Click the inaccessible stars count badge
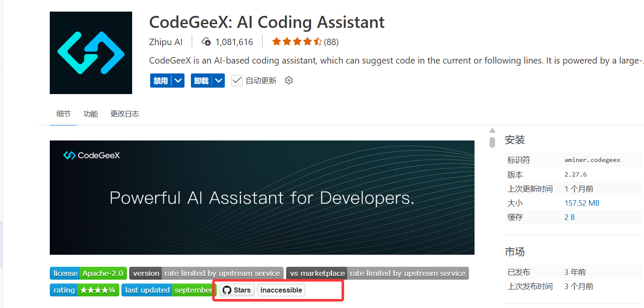644x308 pixels. [x=281, y=290]
